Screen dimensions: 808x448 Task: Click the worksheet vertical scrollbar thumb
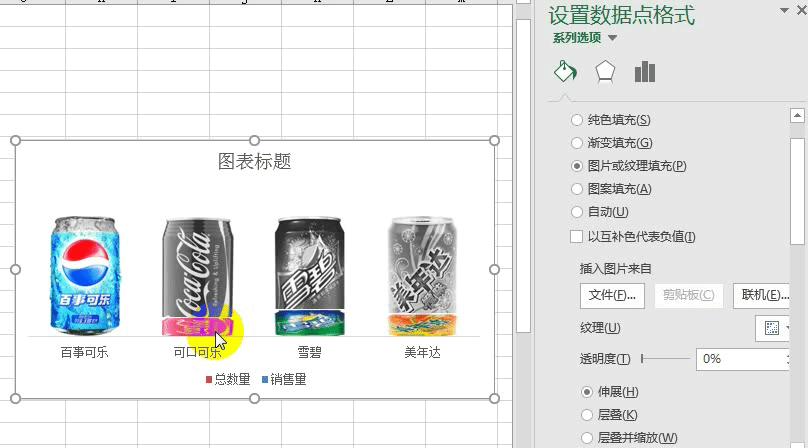pyautogui.click(x=523, y=175)
